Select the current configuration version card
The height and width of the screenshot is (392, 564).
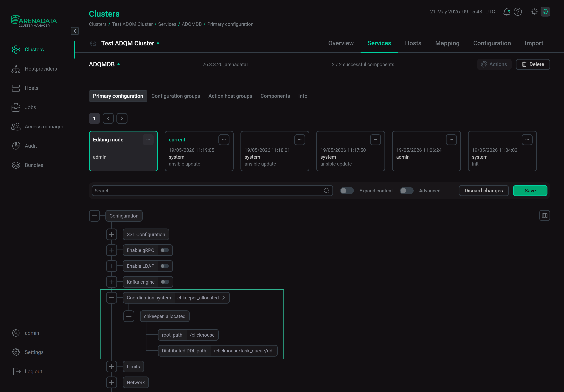(x=199, y=151)
